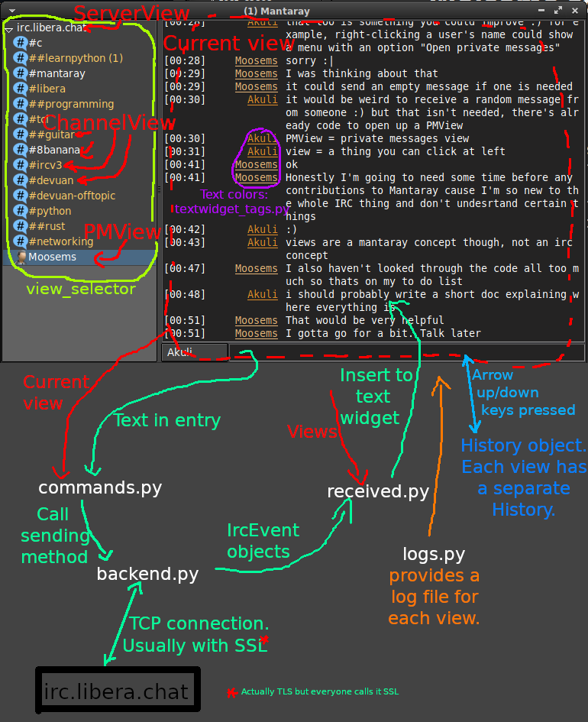Image resolution: width=588 pixels, height=722 pixels.
Task: Click the icon beside #devuan-offtopic
Action: (x=21, y=196)
